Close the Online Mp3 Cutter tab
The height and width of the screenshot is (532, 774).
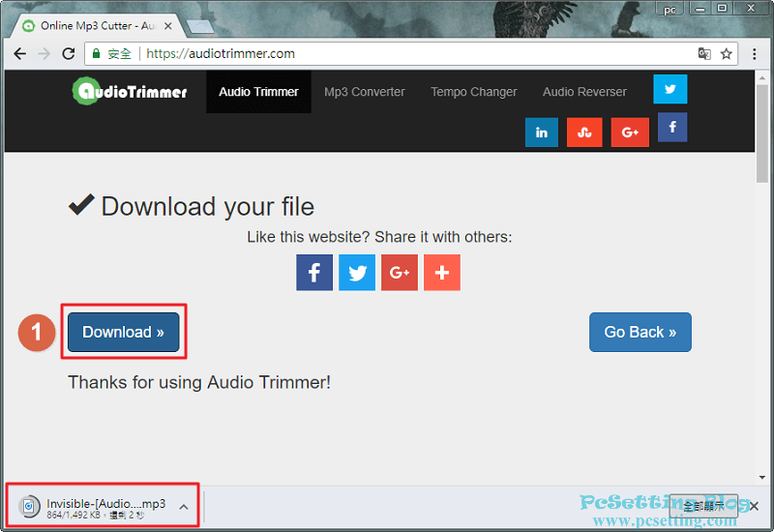[167, 26]
